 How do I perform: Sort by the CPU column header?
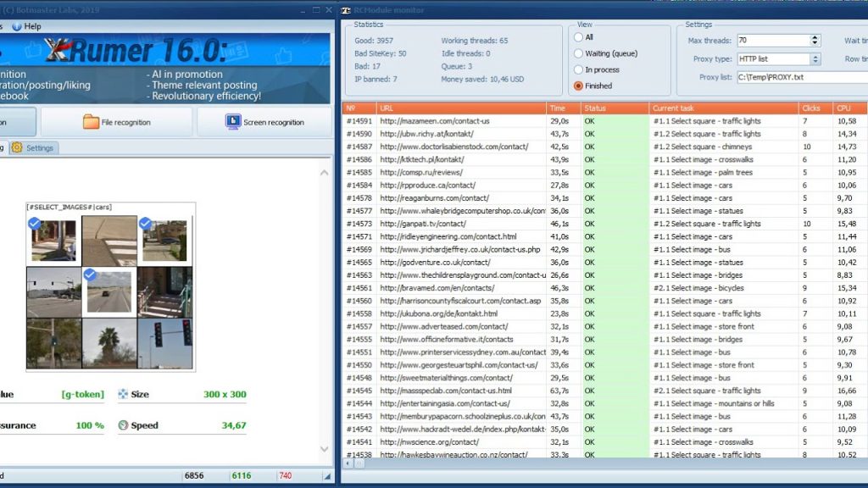849,108
